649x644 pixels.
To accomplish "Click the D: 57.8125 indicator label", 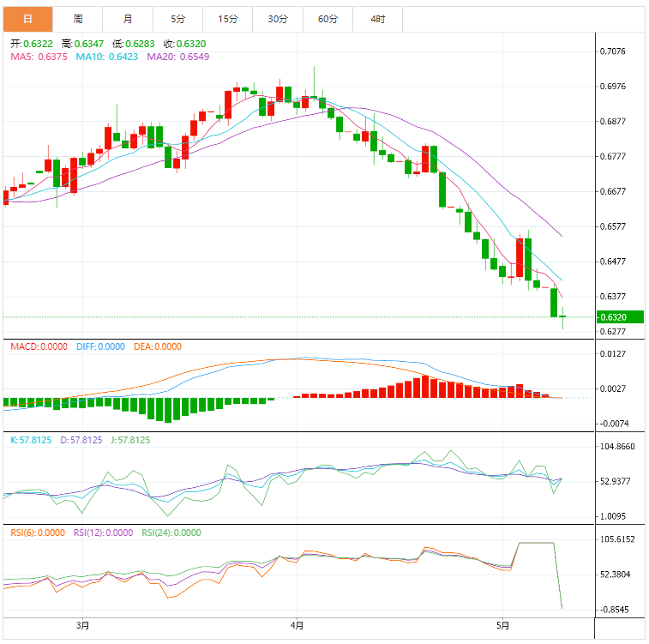I will (81, 440).
